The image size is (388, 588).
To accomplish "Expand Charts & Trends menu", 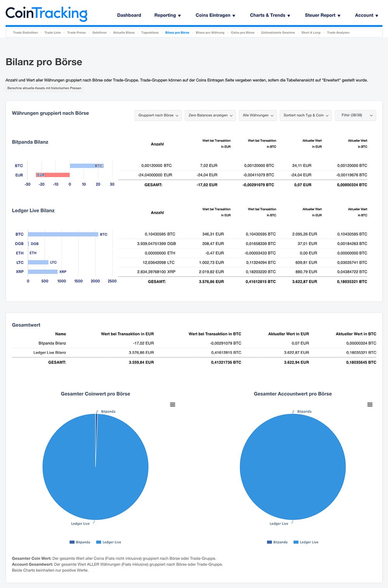I will 270,15.
